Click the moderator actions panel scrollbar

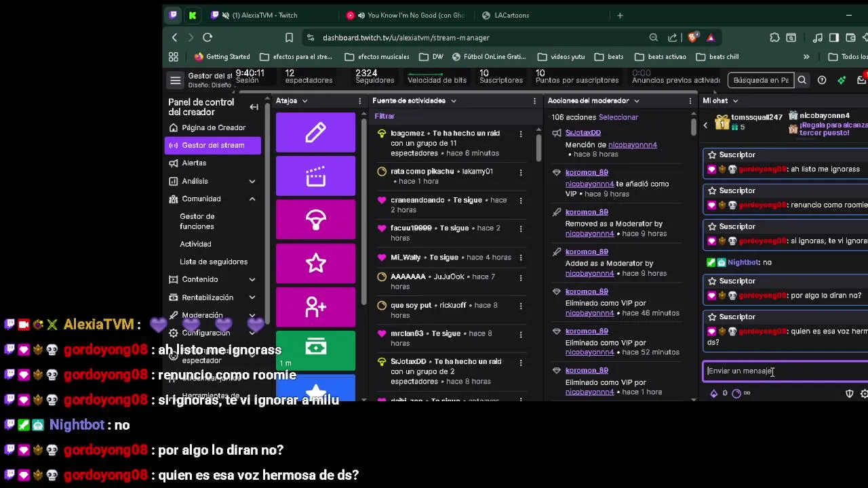[693, 127]
